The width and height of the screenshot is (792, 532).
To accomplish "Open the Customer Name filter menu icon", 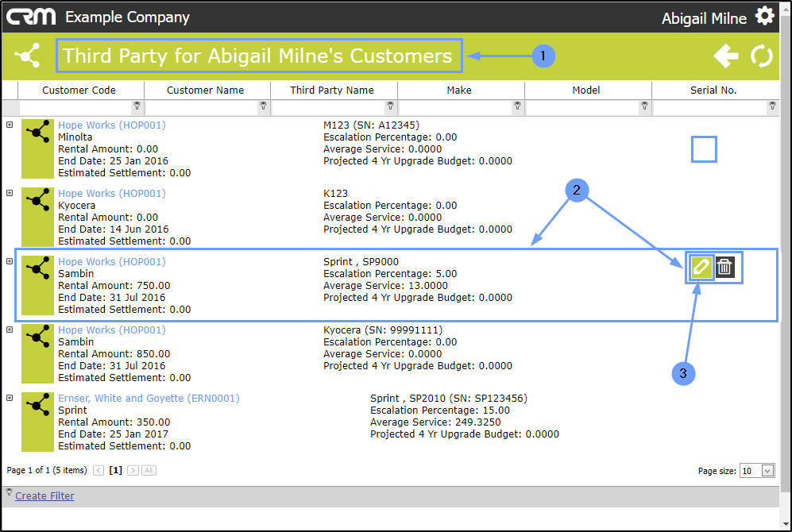I will pos(263,106).
